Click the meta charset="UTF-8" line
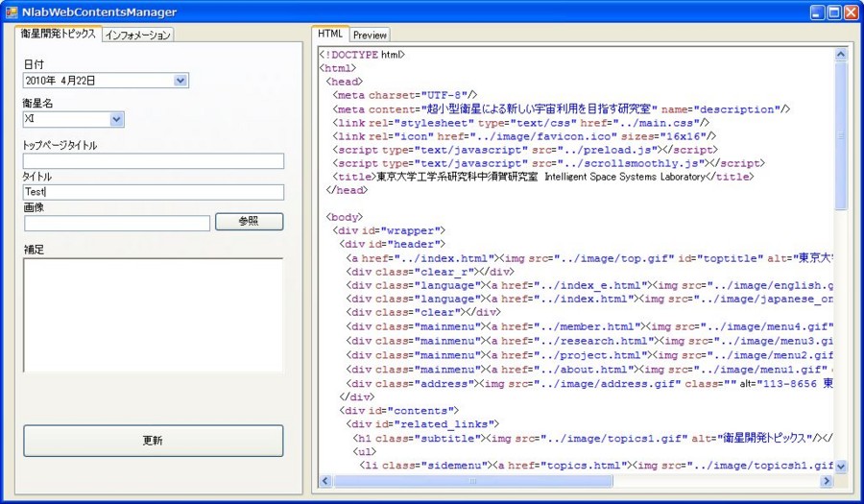 pyautogui.click(x=405, y=95)
